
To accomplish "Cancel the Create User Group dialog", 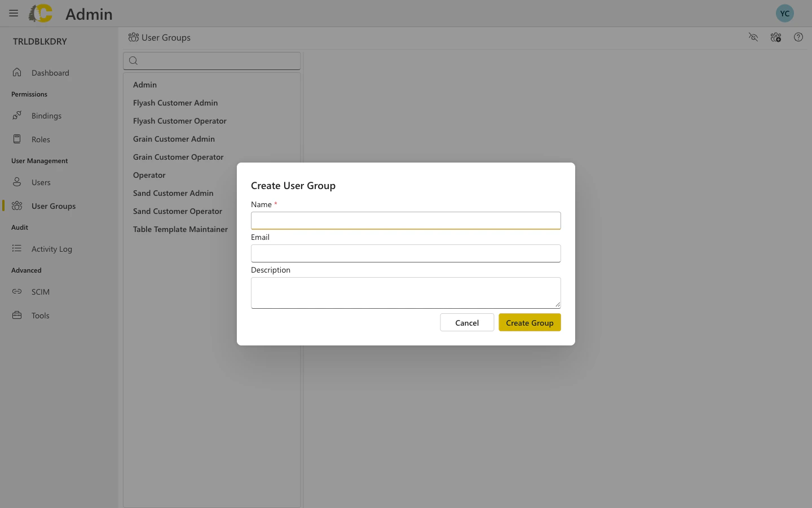I will 467,322.
